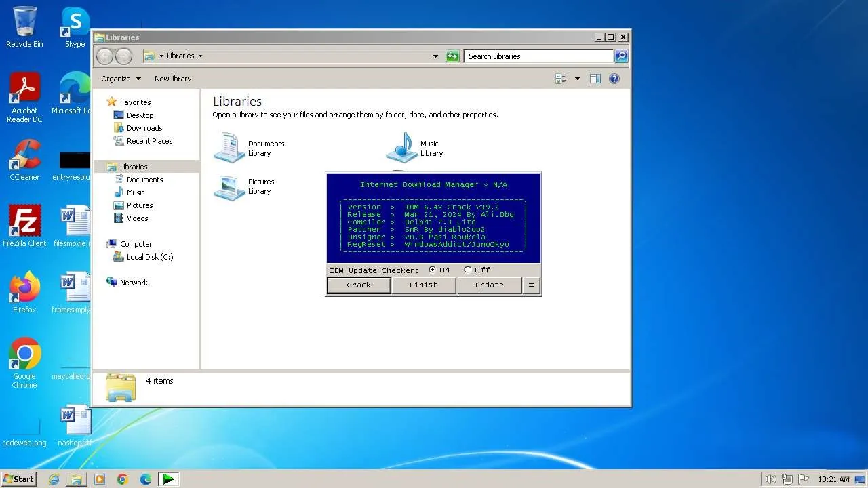The width and height of the screenshot is (868, 488).
Task: Open the Skype desktop shortcut
Action: [75, 27]
